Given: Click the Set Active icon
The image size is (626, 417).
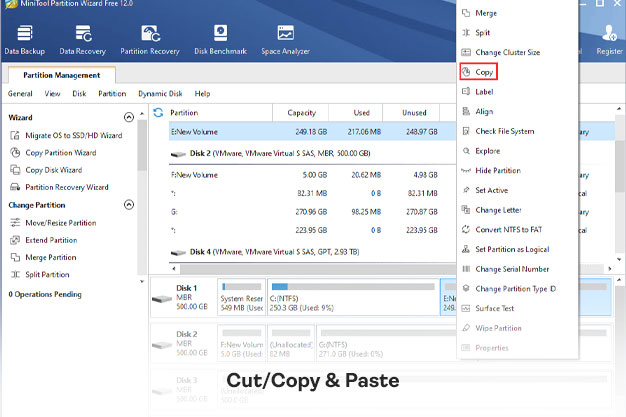Looking at the screenshot, I should pyautogui.click(x=466, y=190).
